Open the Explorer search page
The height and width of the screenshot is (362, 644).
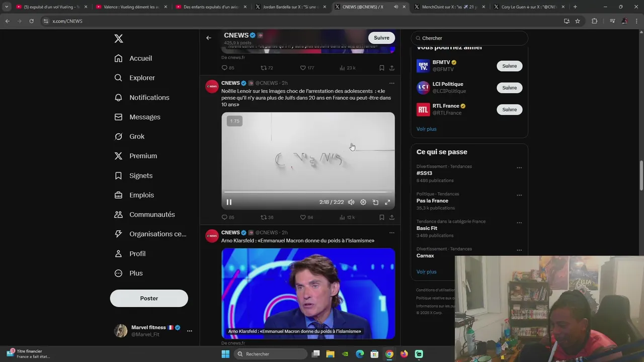pos(134,78)
